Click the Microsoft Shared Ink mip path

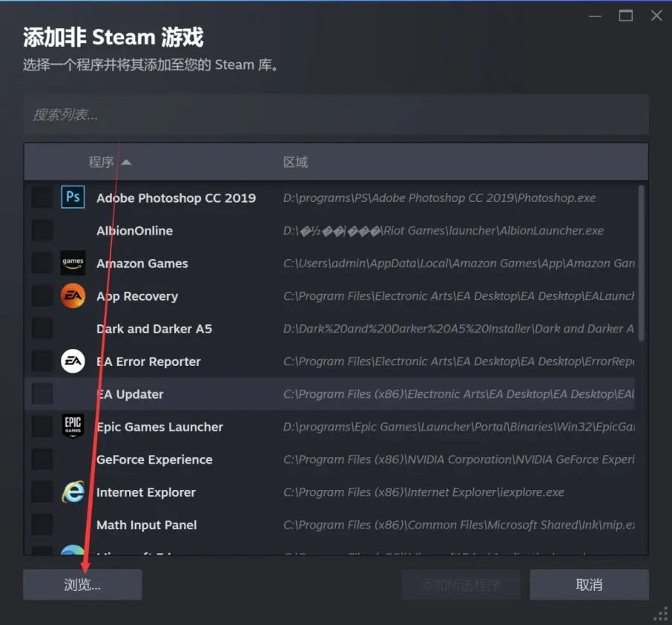point(459,525)
